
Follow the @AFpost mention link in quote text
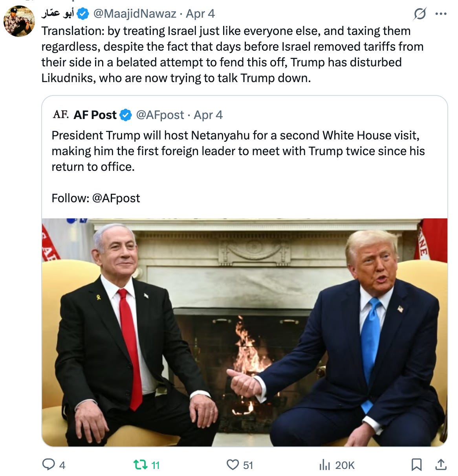tap(116, 198)
